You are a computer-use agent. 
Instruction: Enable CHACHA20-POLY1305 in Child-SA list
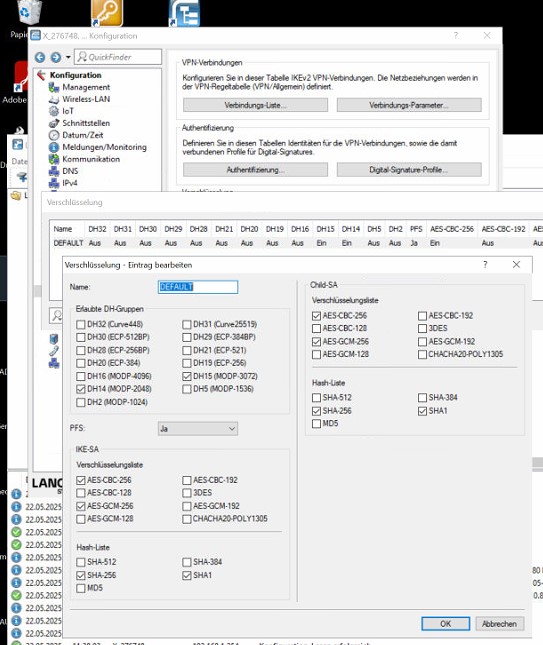click(x=422, y=354)
